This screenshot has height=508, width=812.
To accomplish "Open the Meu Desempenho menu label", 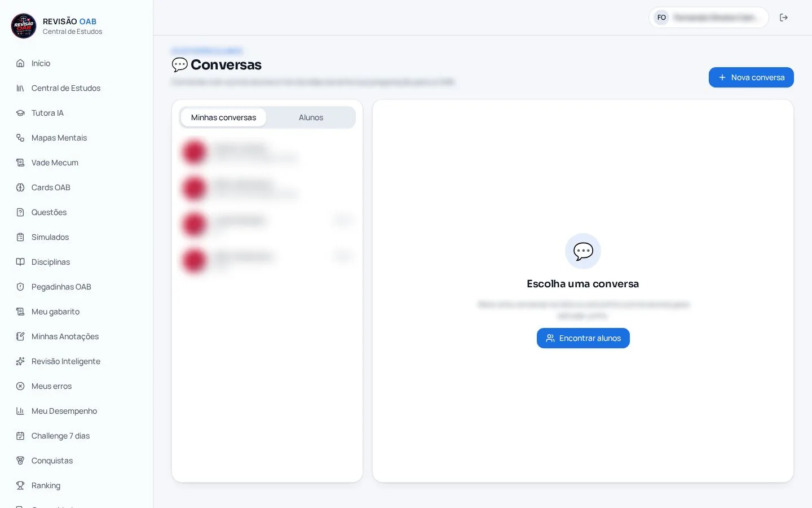I will pyautogui.click(x=64, y=411).
